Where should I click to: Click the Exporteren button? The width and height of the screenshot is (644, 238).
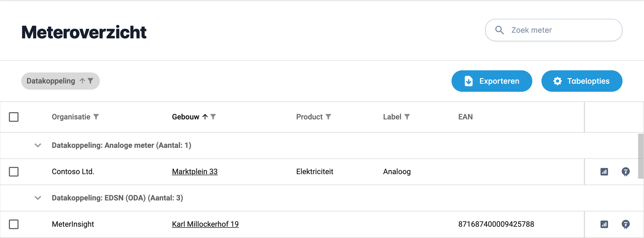point(492,81)
